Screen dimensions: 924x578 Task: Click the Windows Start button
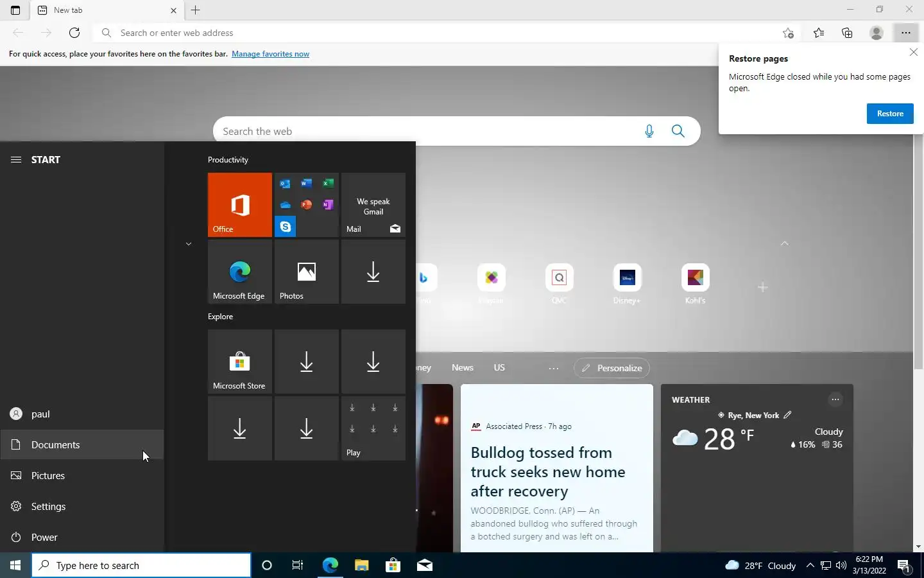(15, 565)
